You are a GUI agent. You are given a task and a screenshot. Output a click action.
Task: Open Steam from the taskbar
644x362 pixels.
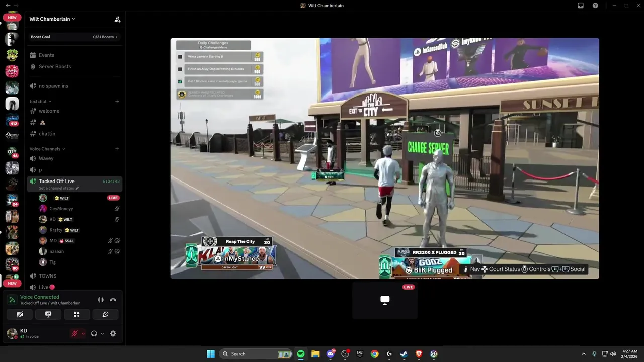coord(404,354)
